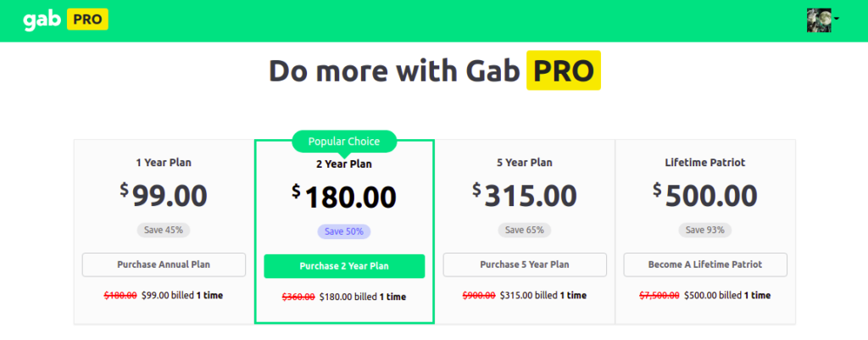Select the Lifetime Patriot title
Viewport: 868px width, 340px height.
pyautogui.click(x=705, y=163)
